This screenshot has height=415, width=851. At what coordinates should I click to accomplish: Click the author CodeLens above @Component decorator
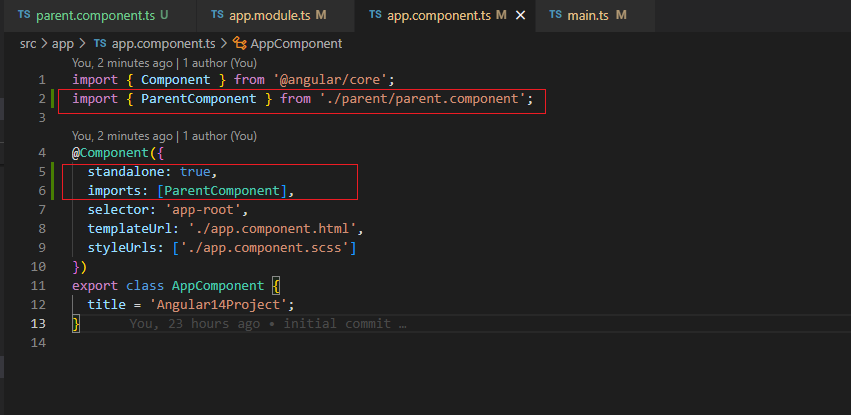(164, 135)
